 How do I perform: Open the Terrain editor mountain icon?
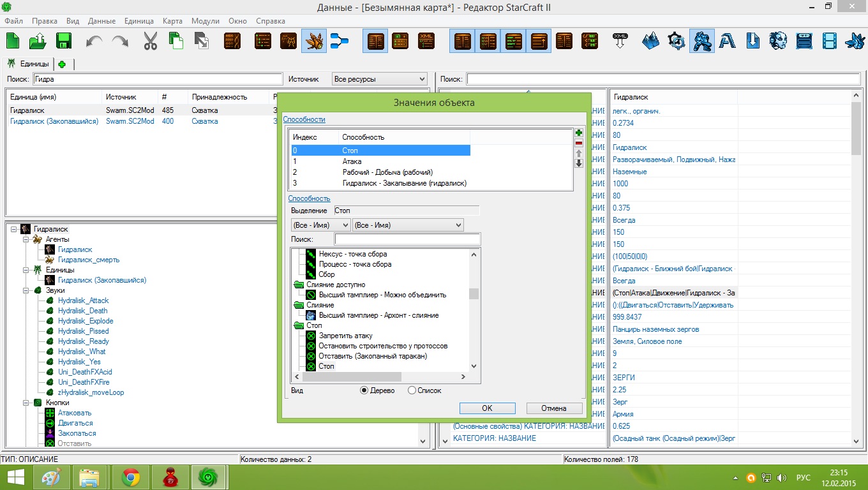(x=650, y=41)
